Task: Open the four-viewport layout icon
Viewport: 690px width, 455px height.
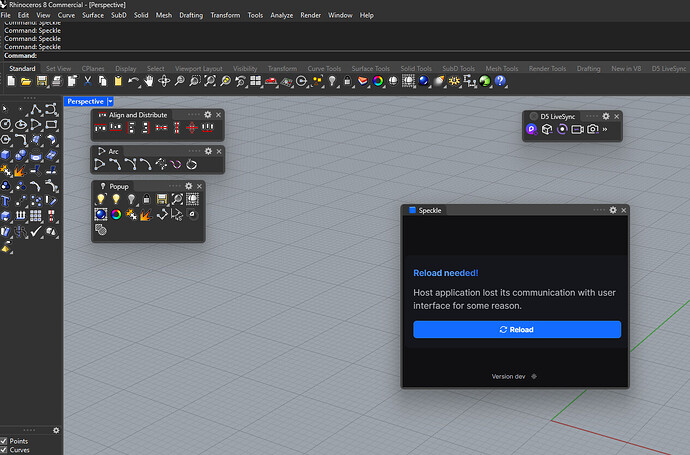Action: point(256,81)
